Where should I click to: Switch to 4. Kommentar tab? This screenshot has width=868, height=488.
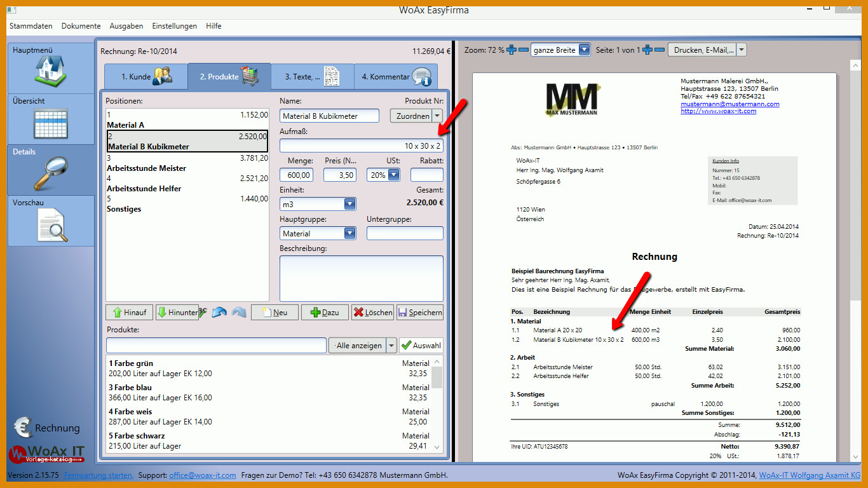click(396, 76)
